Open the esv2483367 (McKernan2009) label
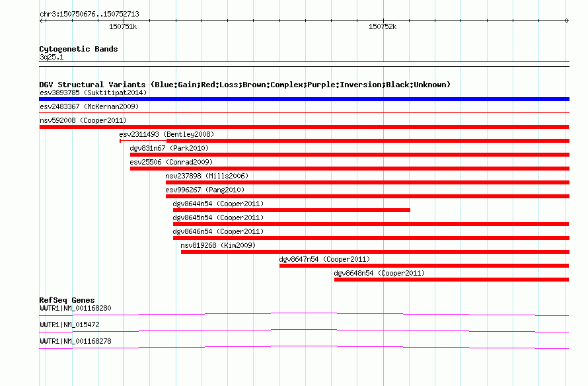This screenshot has width=588, height=386. click(89, 106)
